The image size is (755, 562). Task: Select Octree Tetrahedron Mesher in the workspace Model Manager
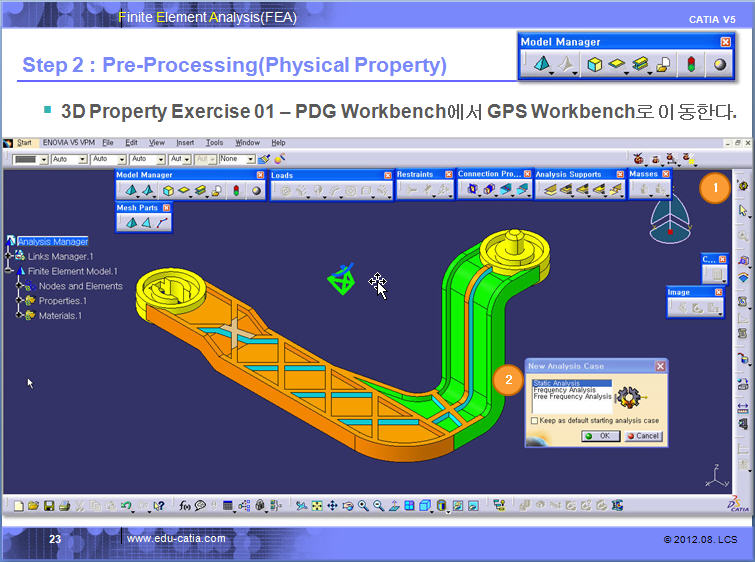click(x=130, y=191)
